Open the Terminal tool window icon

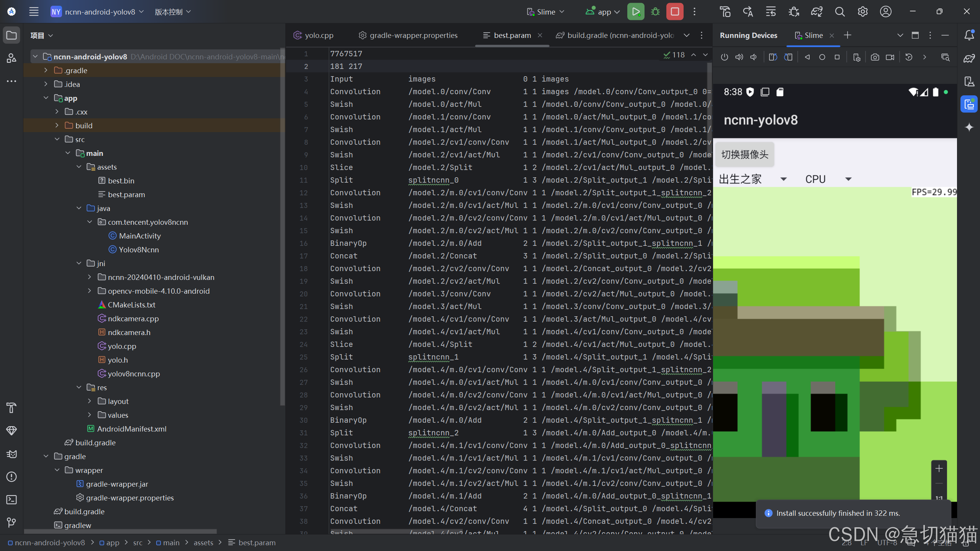[11, 500]
